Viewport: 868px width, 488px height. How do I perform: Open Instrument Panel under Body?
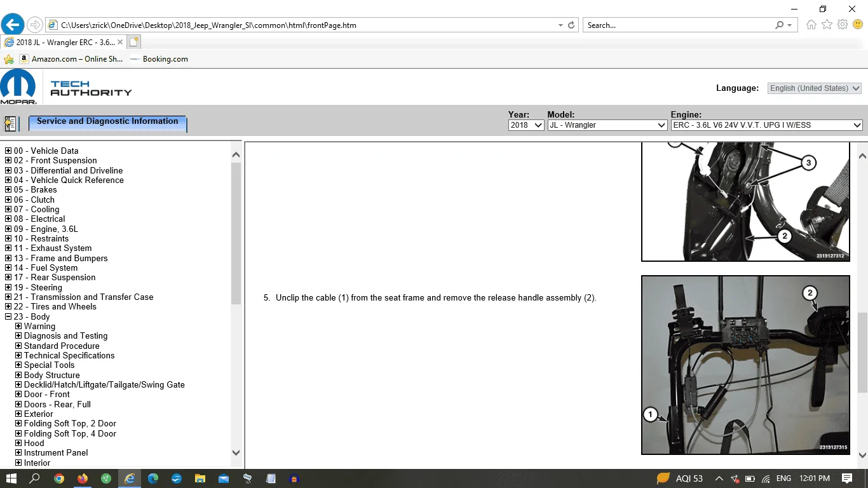(56, 453)
